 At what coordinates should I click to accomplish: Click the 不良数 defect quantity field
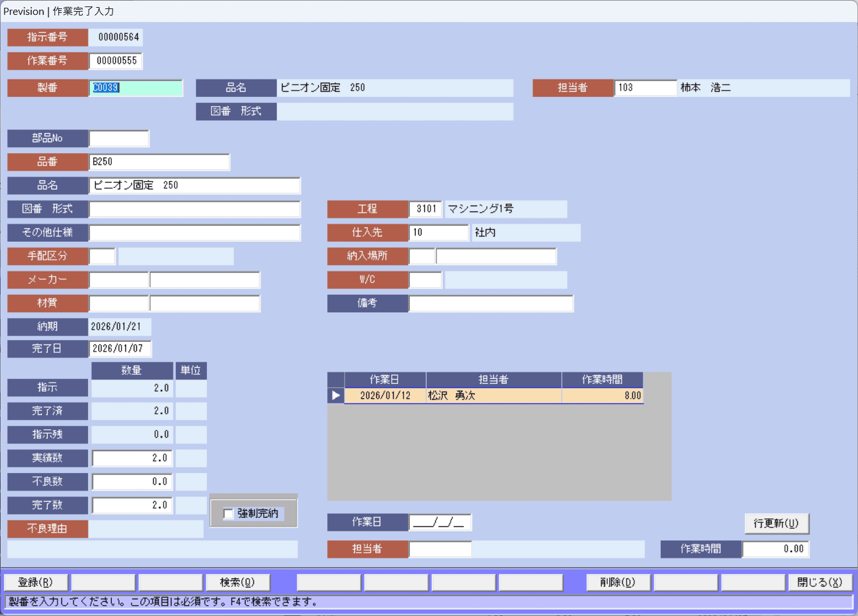point(132,482)
